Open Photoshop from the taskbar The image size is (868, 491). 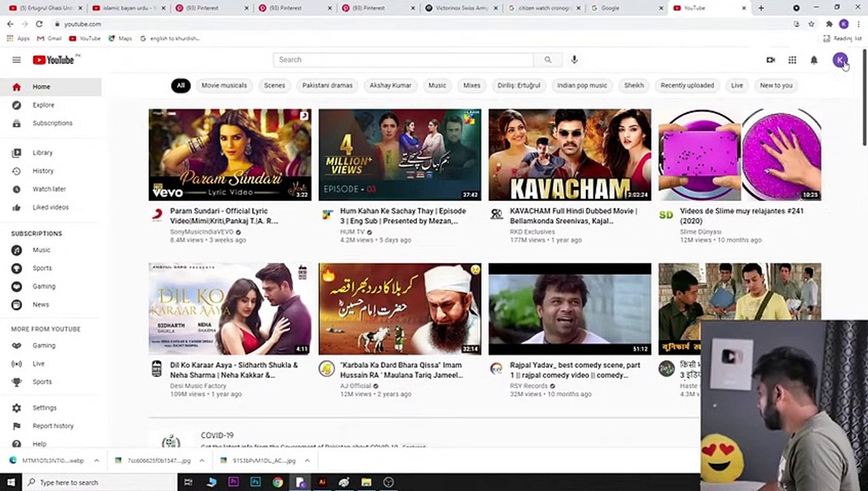(x=255, y=482)
